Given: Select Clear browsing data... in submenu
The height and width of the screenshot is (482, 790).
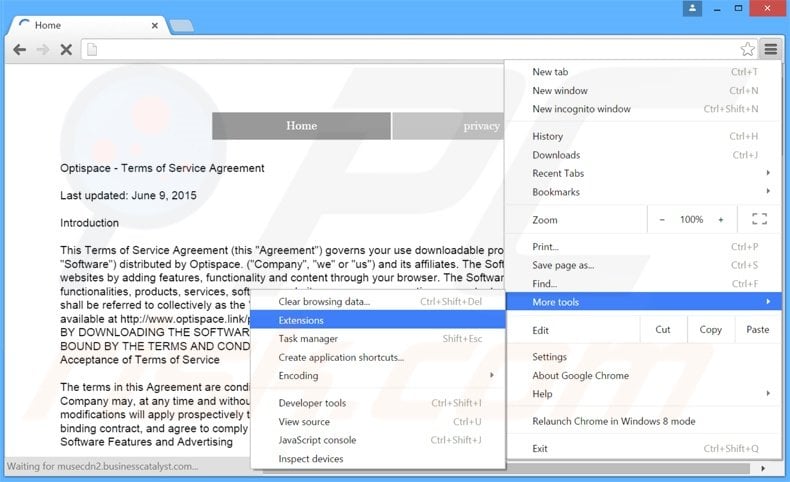Looking at the screenshot, I should [378, 302].
